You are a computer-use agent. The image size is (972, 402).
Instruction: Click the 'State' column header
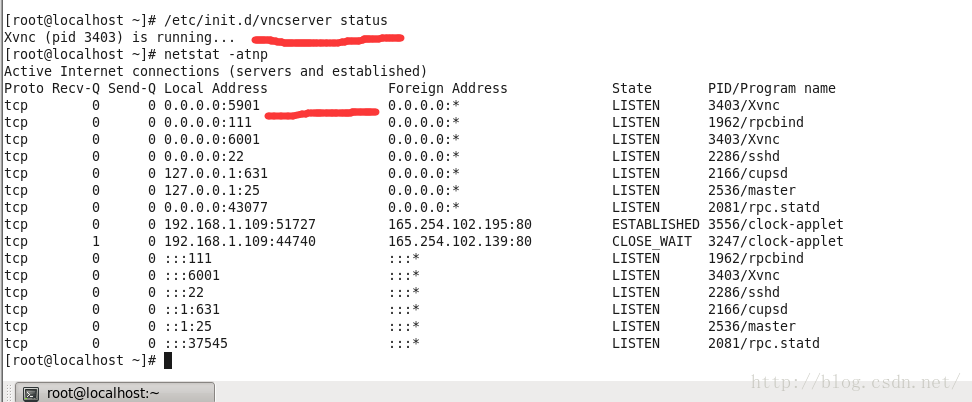click(632, 88)
